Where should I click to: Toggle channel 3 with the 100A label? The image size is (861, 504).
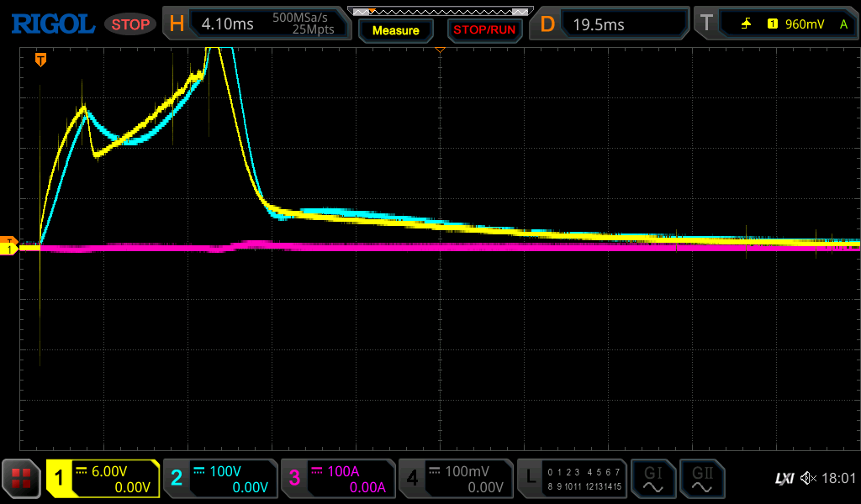[x=337, y=479]
